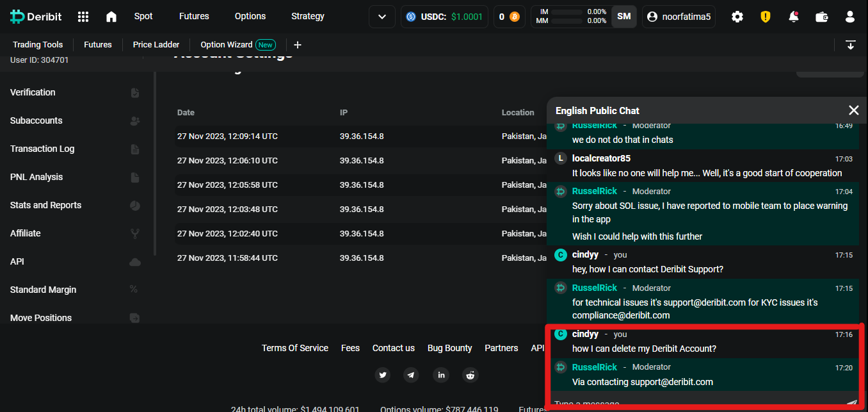Open the Partners footer link
Image resolution: width=868 pixels, height=412 pixels.
(x=501, y=348)
